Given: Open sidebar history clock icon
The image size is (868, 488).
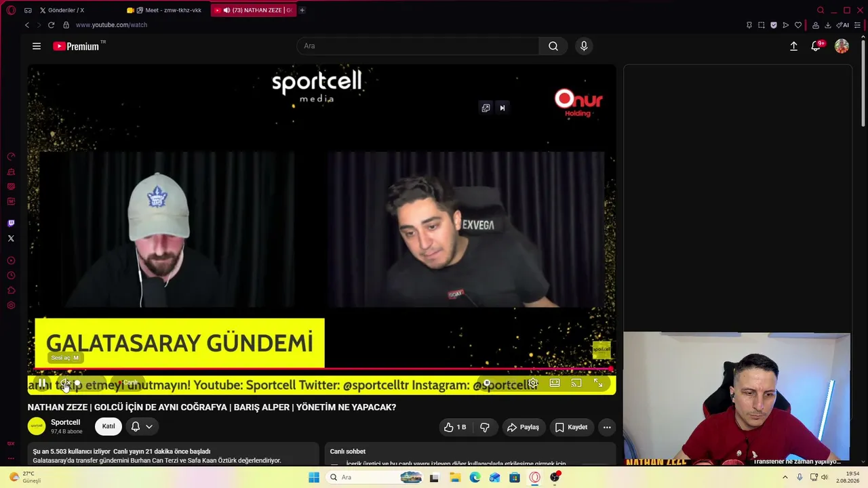Looking at the screenshot, I should click(11, 276).
